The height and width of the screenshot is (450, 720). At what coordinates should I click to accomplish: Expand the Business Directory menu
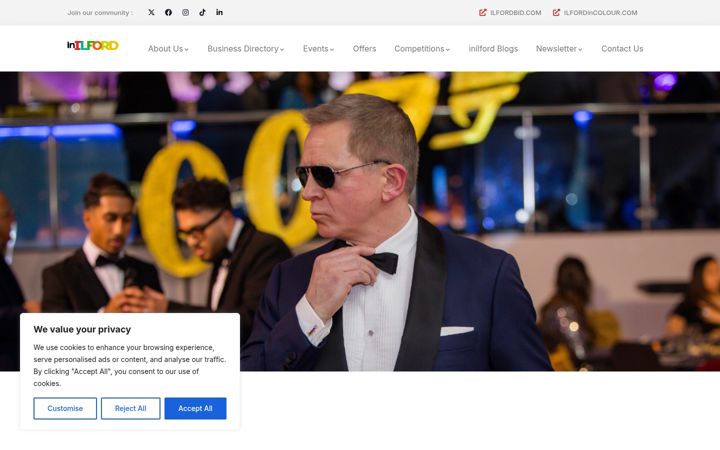coord(246,49)
